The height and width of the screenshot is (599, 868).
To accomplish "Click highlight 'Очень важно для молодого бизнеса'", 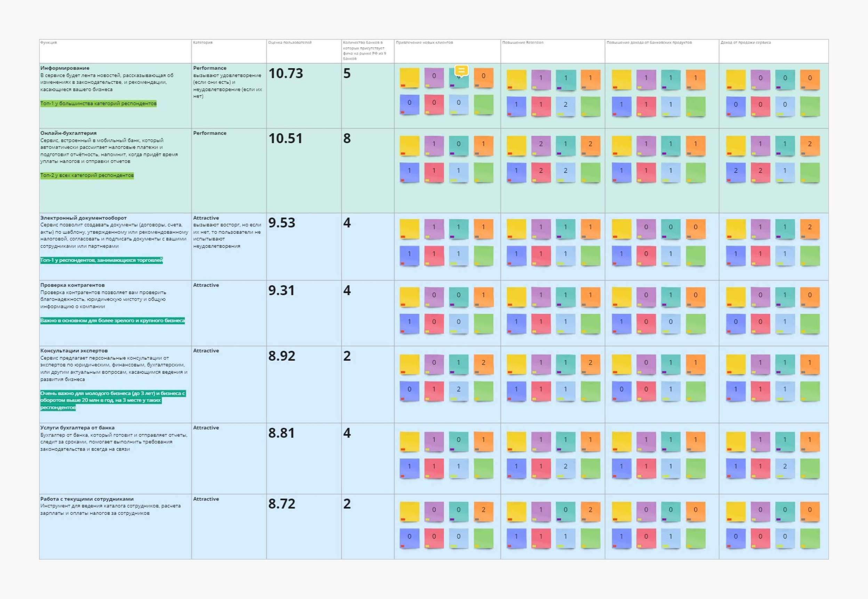I will (x=113, y=400).
